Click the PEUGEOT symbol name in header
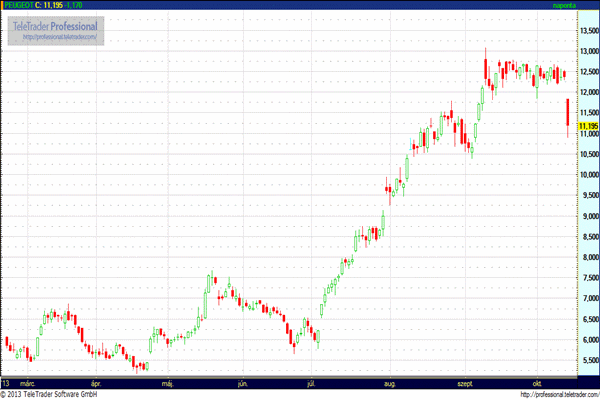 click(18, 5)
